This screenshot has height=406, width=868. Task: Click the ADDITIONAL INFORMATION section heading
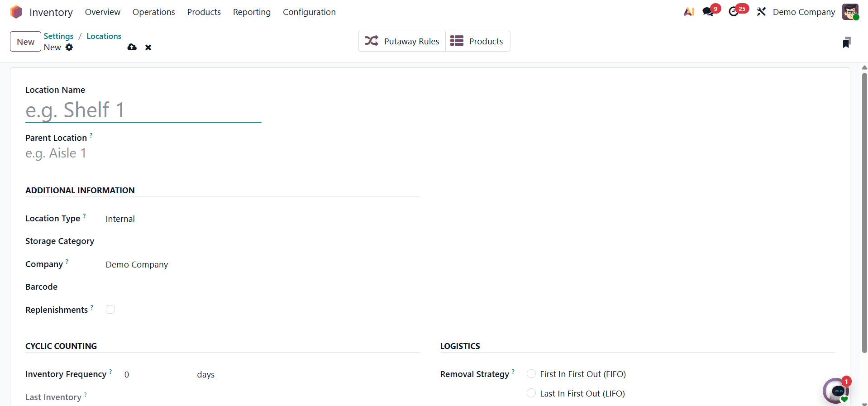click(x=80, y=191)
